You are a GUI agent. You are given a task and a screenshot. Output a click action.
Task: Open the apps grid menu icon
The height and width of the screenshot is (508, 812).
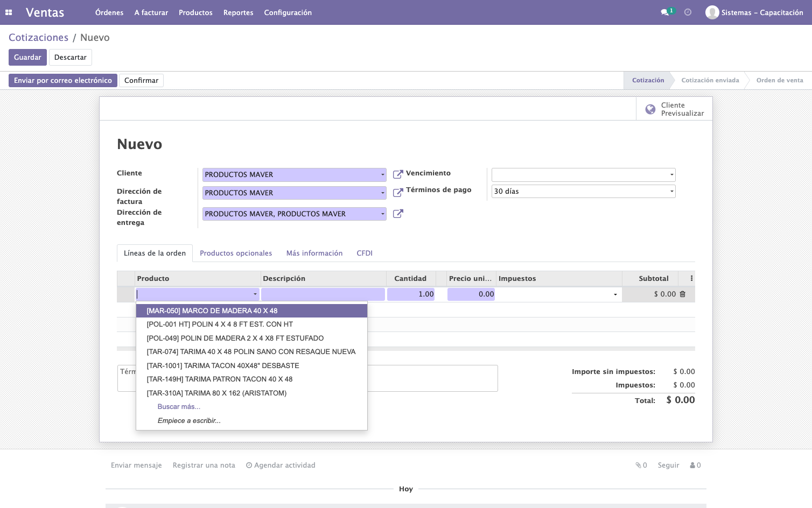tap(9, 12)
